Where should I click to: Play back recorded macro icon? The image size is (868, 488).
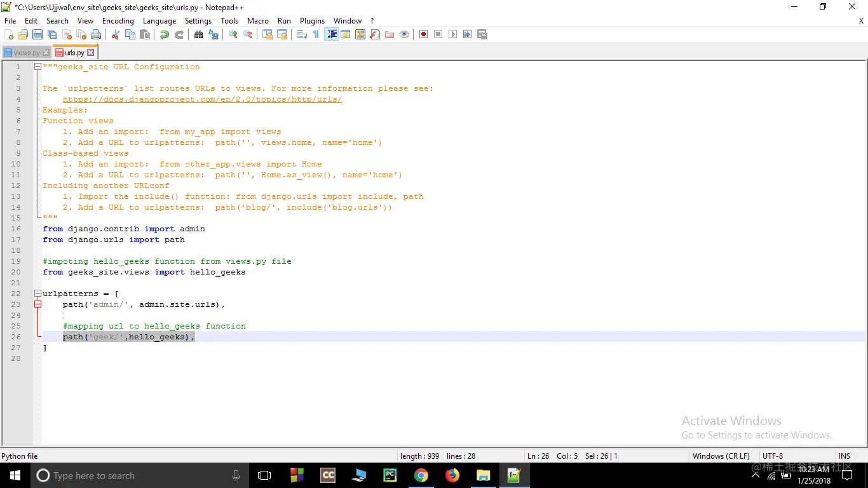tap(453, 34)
